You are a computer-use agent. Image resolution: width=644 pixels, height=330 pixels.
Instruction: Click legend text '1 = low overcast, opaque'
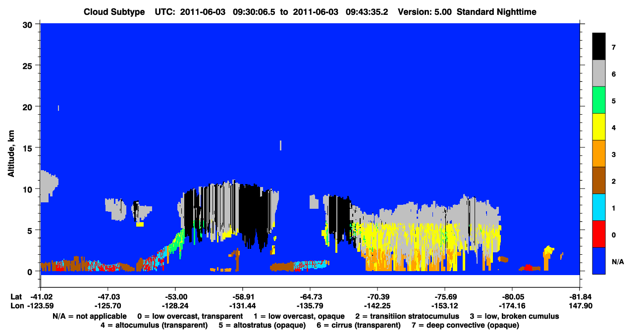point(299,316)
